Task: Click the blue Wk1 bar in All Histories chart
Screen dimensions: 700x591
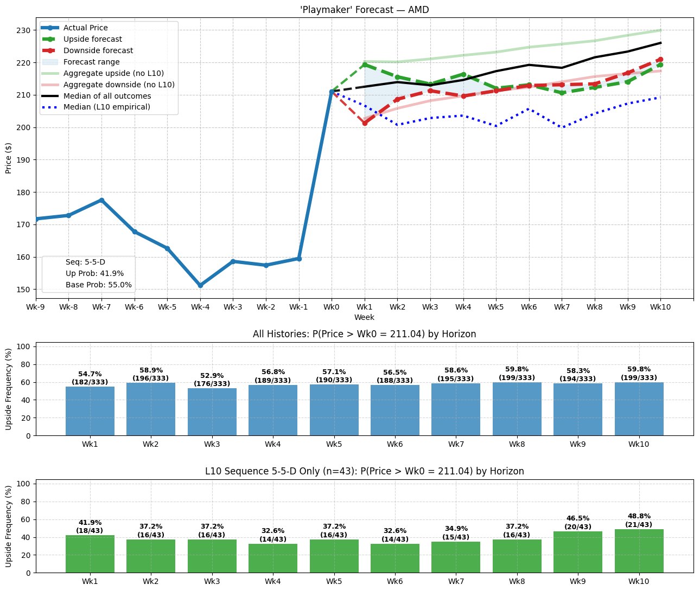Action: pyautogui.click(x=90, y=411)
